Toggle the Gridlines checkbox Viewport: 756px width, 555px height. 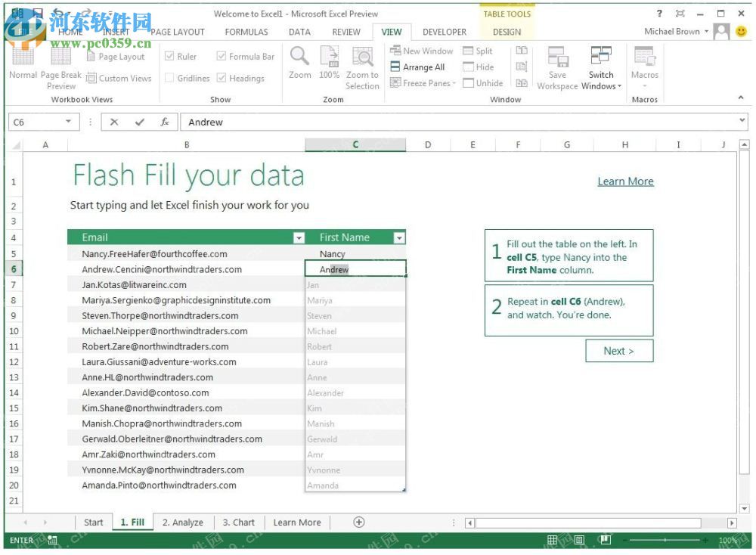point(169,78)
